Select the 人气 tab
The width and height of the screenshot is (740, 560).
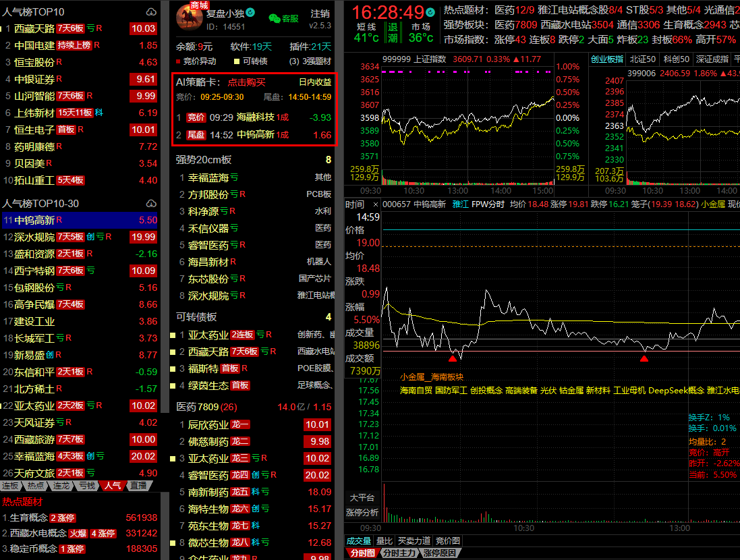(x=113, y=486)
